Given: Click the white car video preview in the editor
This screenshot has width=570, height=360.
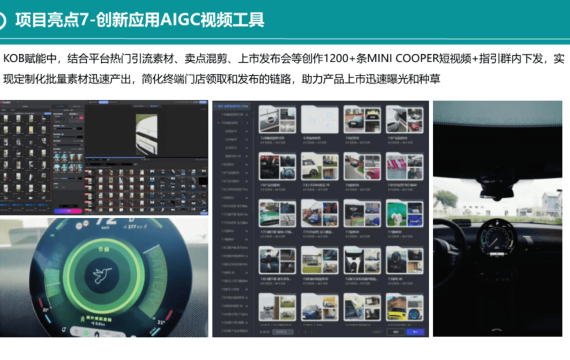Looking at the screenshot, I should 146,134.
